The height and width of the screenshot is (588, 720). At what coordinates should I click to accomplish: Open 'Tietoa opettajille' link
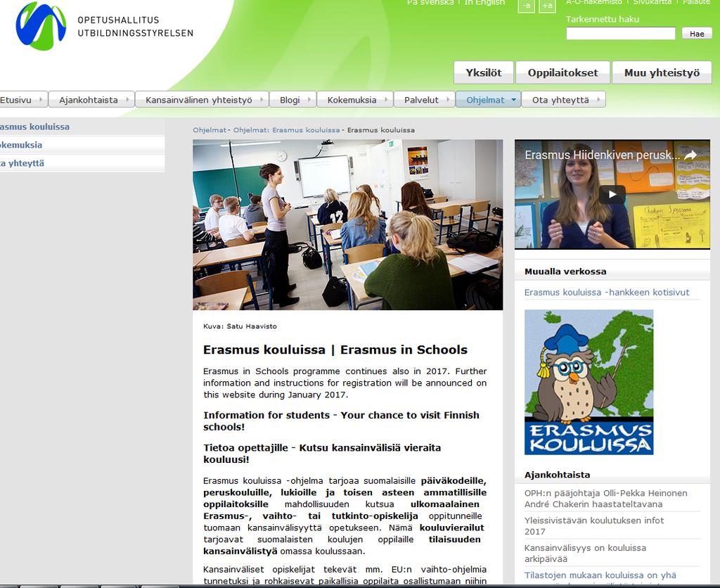[322, 454]
